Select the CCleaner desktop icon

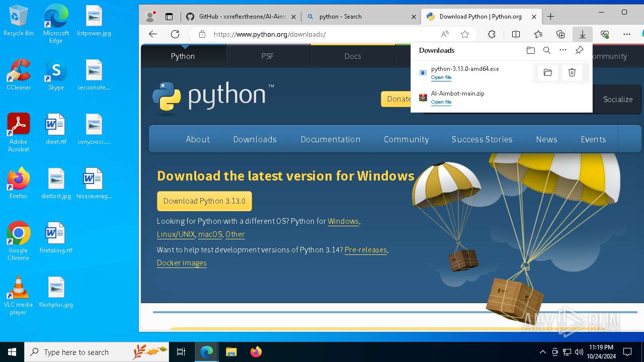tap(19, 75)
